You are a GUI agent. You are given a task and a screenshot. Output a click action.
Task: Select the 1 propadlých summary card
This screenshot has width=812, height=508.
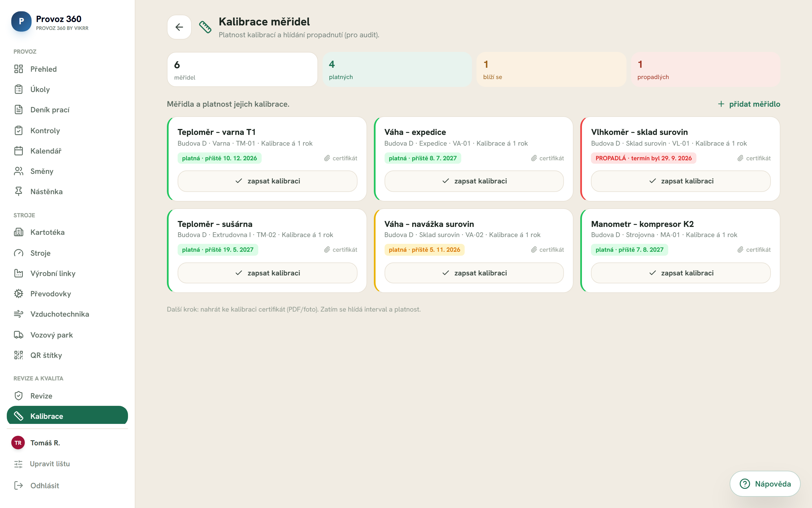click(x=705, y=69)
